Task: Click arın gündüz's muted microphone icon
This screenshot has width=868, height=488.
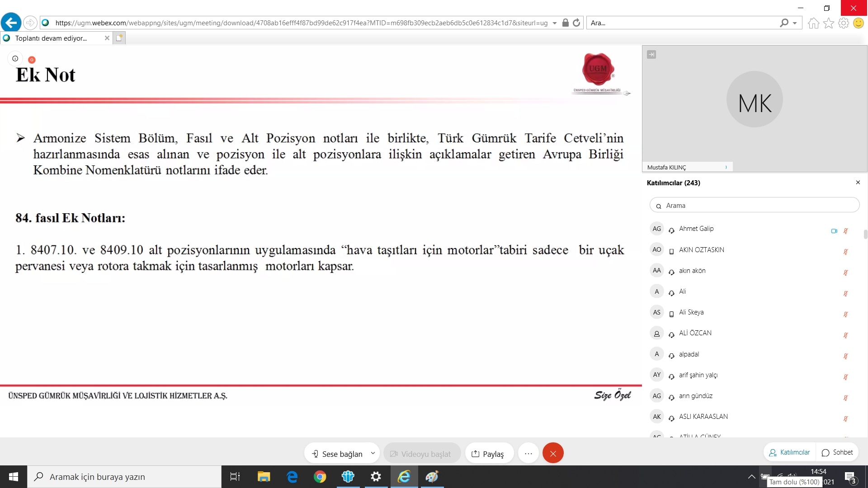Action: [x=845, y=398]
